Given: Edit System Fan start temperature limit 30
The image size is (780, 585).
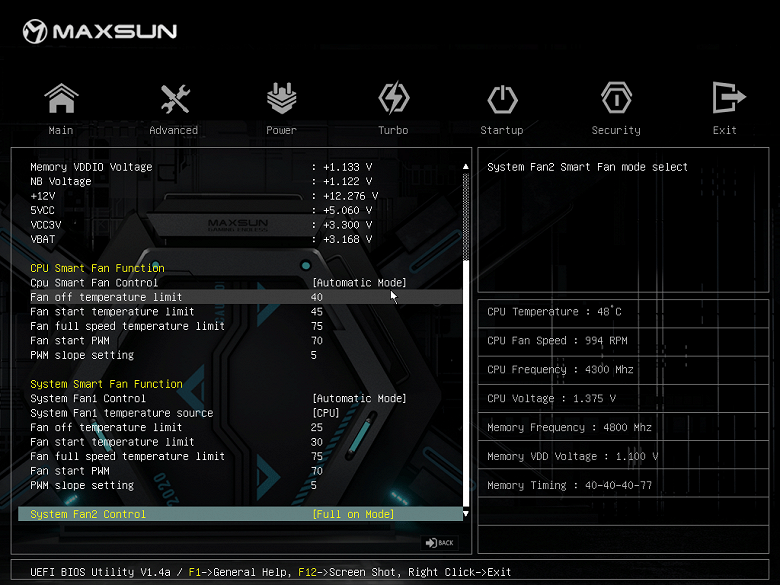Looking at the screenshot, I should pos(317,442).
